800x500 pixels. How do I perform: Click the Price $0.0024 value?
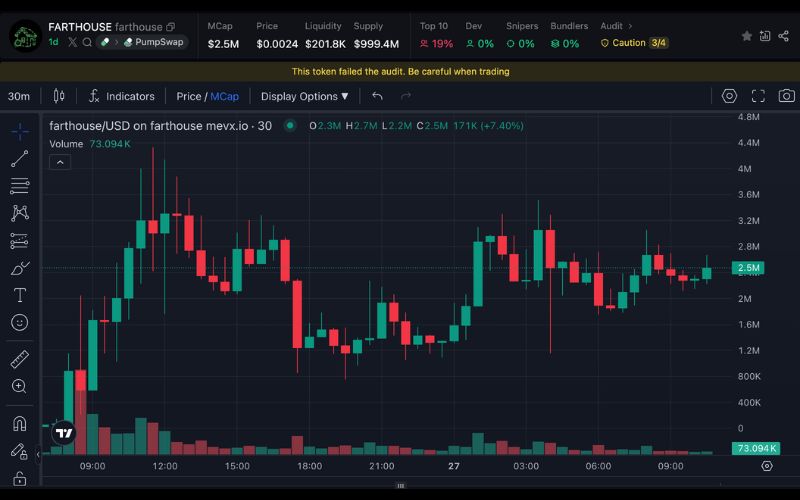point(277,44)
